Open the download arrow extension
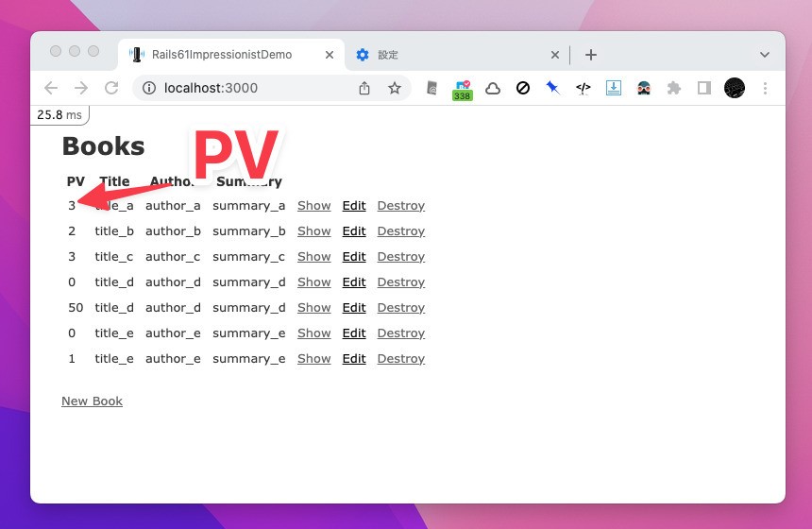The image size is (812, 529). [x=614, y=88]
